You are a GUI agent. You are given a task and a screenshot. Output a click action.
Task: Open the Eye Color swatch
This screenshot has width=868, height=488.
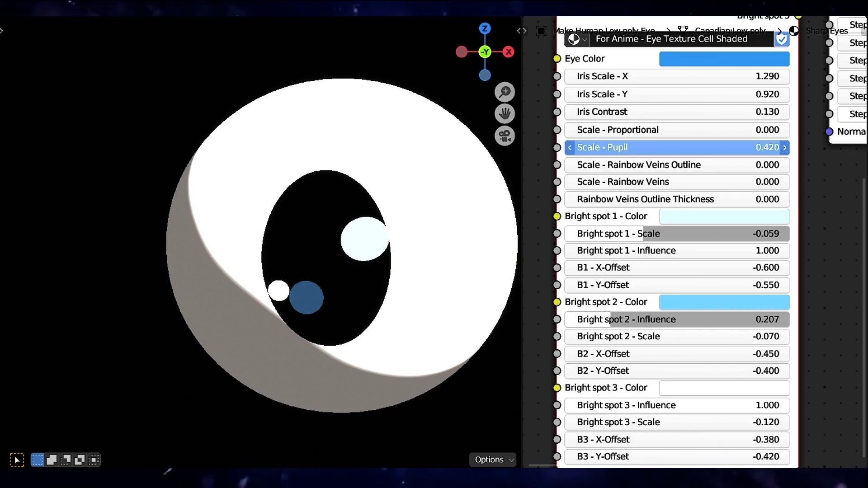click(724, 59)
